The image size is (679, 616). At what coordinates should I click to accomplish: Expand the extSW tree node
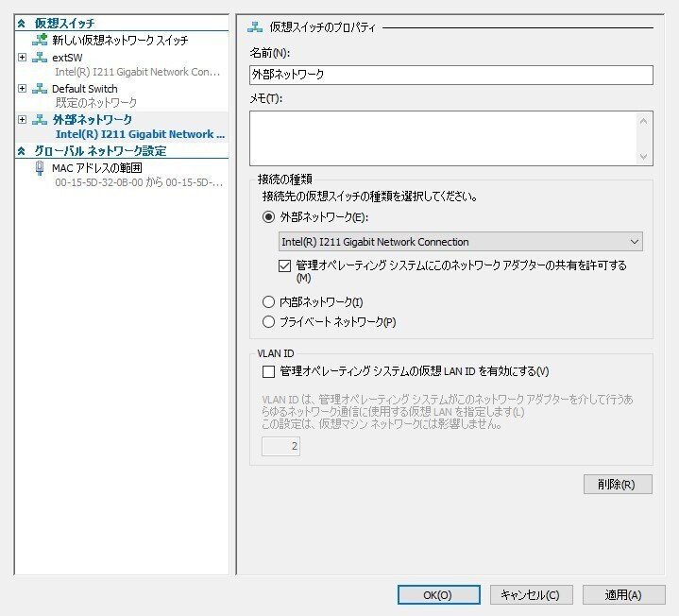pos(22,58)
